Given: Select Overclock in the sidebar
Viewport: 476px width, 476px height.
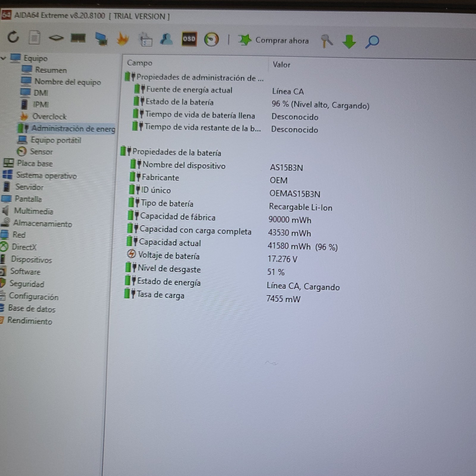Looking at the screenshot, I should [x=49, y=117].
